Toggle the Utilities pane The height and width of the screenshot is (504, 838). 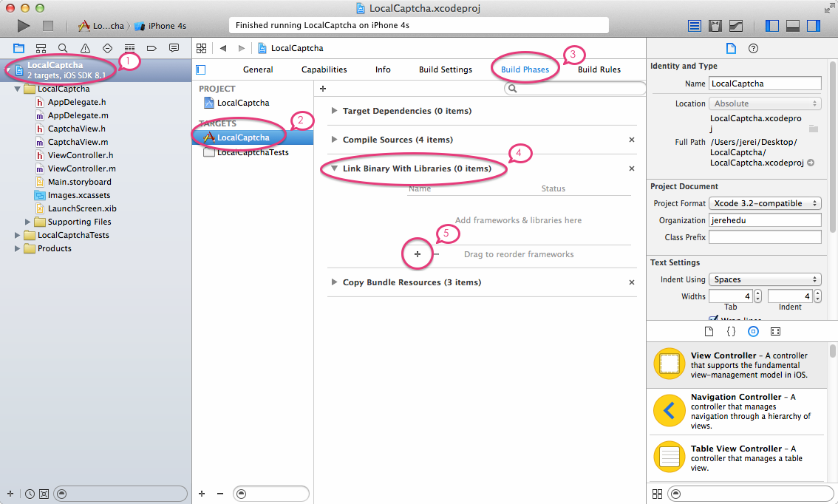tap(814, 26)
